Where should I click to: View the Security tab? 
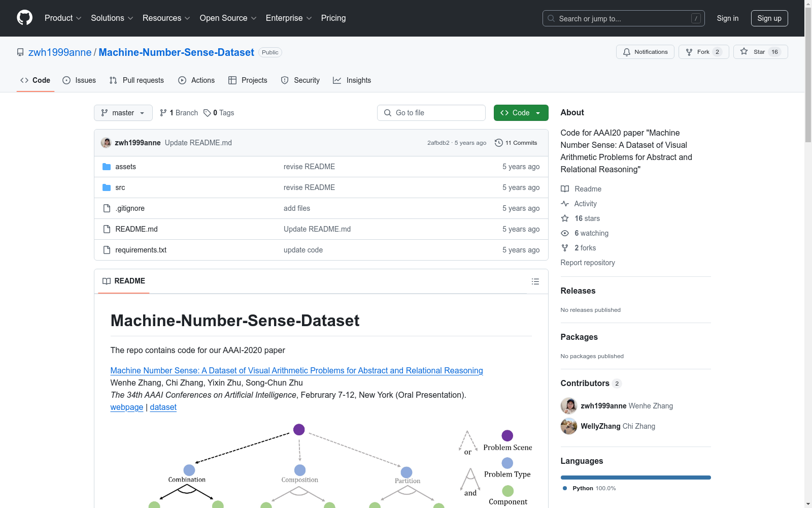300,80
